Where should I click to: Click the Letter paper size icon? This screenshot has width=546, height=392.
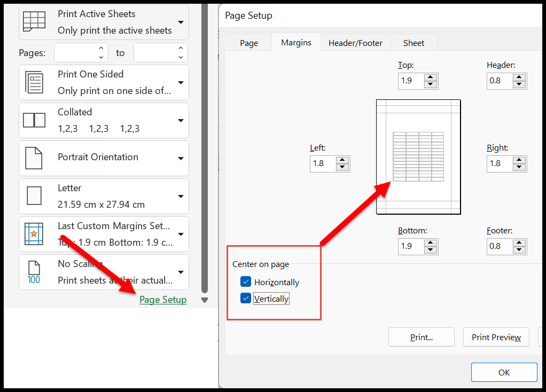[34, 195]
